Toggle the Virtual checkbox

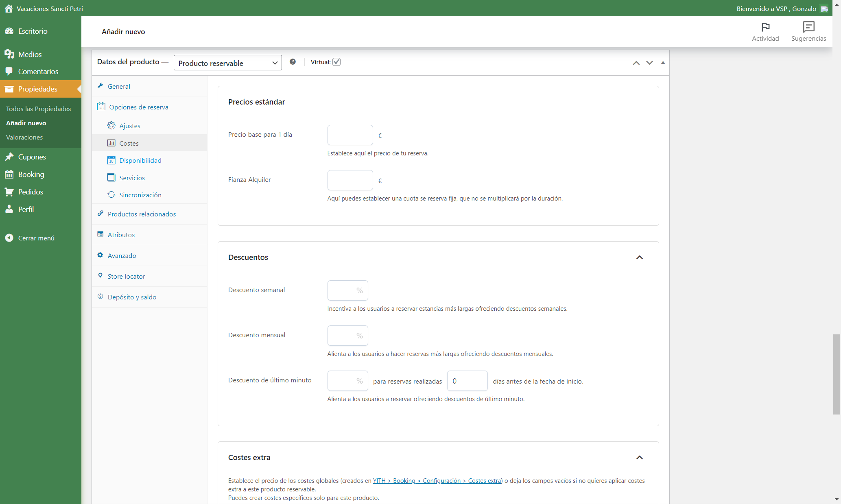336,62
